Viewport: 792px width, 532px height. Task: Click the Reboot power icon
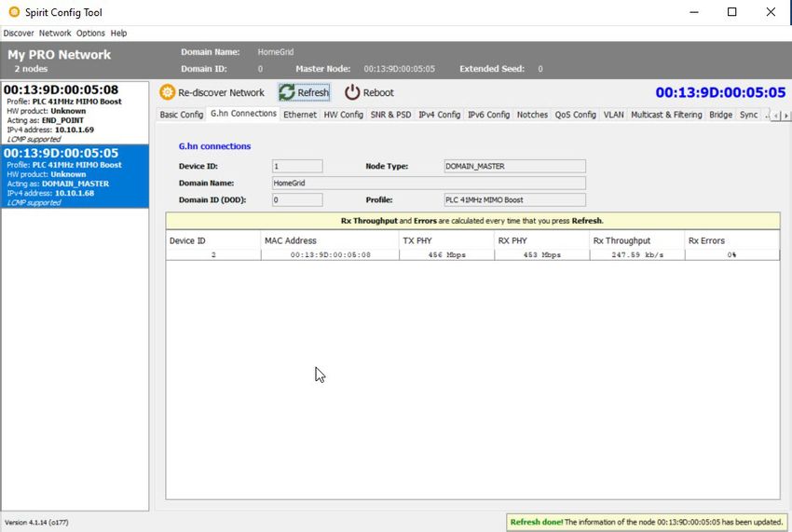pos(352,92)
